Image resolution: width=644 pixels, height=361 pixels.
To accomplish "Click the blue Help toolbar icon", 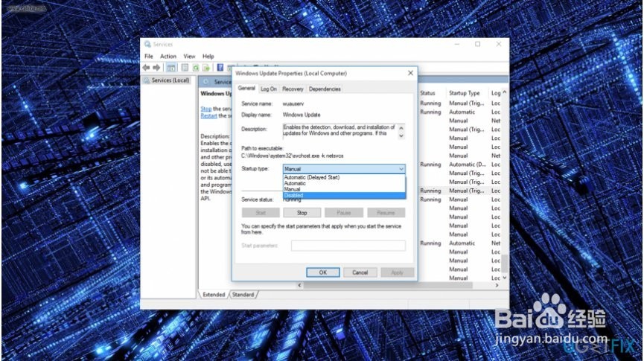I will tap(220, 67).
